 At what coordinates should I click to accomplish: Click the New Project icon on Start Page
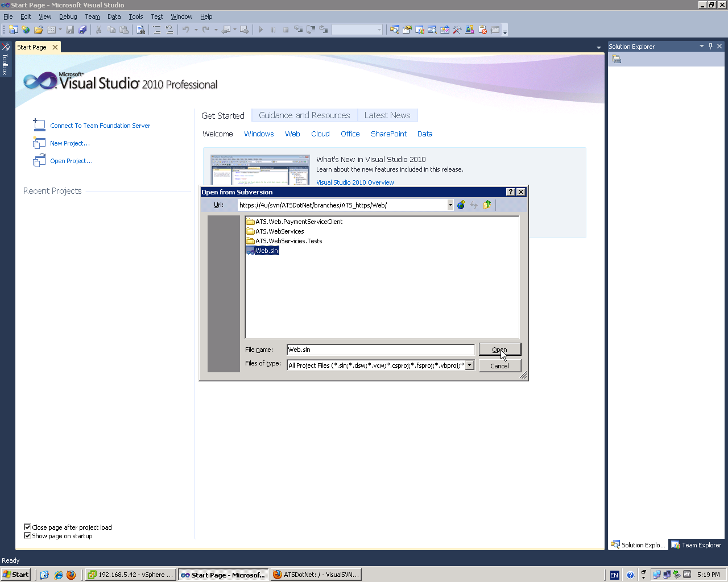(39, 143)
